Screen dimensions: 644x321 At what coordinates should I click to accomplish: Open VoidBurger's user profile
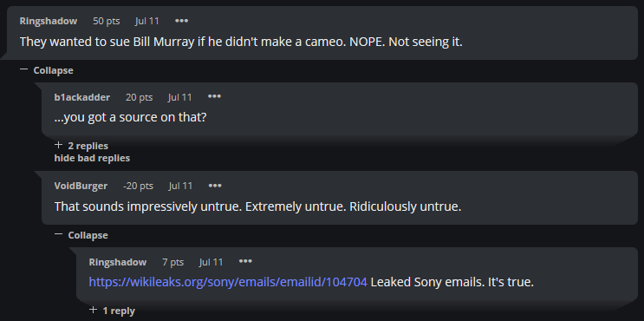(81, 186)
